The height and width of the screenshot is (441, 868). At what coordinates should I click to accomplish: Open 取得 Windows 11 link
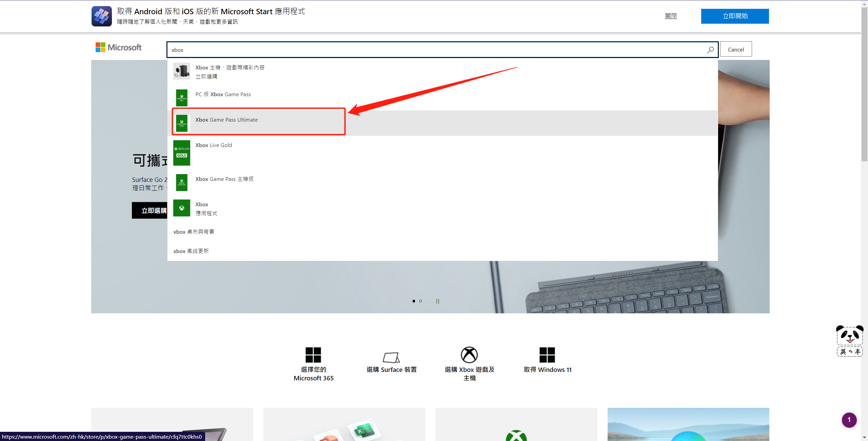coord(548,370)
